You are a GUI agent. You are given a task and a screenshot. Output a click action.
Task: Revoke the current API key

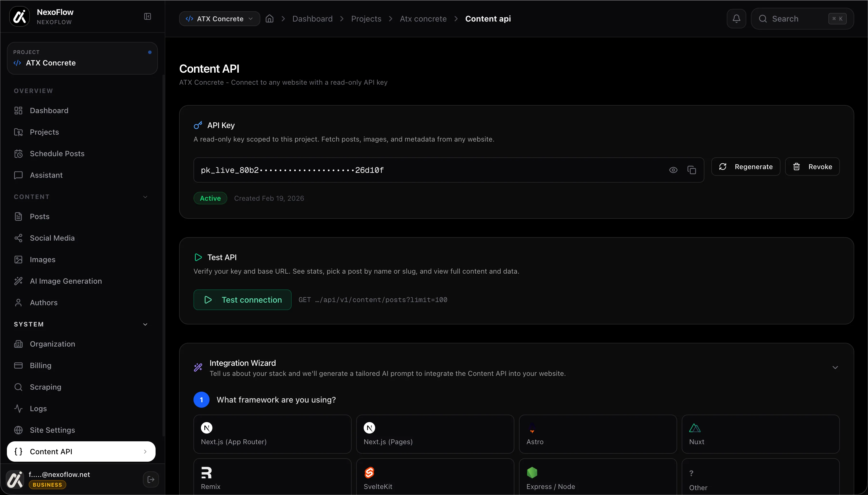click(813, 167)
